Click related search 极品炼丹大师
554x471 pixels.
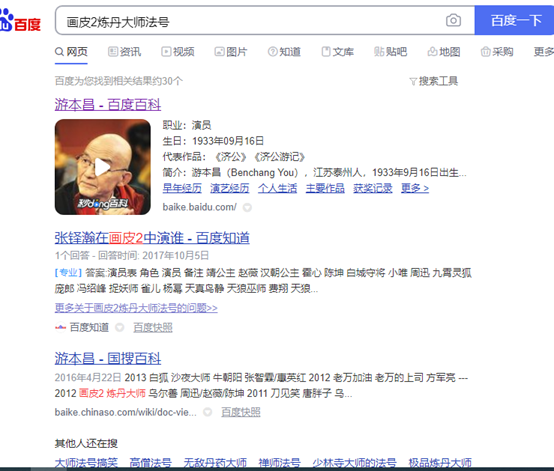440,463
